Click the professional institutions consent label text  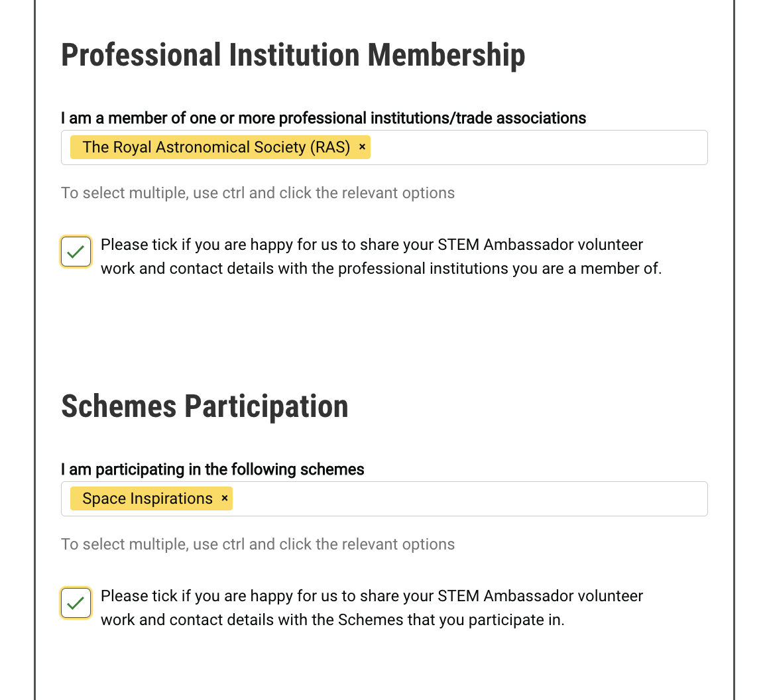381,257
